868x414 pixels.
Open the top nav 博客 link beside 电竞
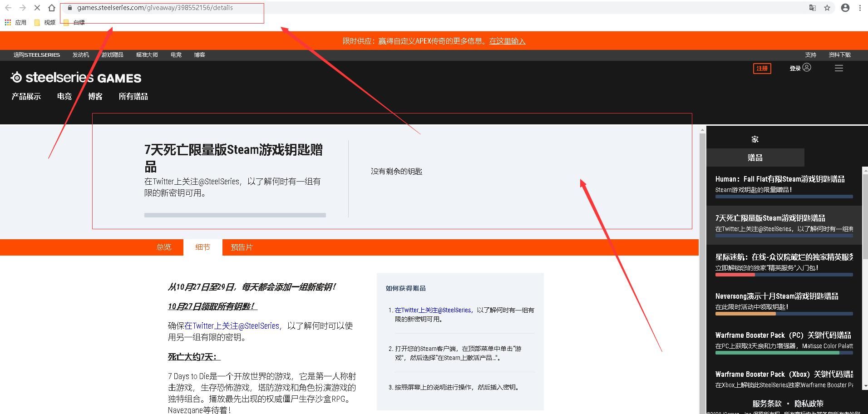pos(200,55)
